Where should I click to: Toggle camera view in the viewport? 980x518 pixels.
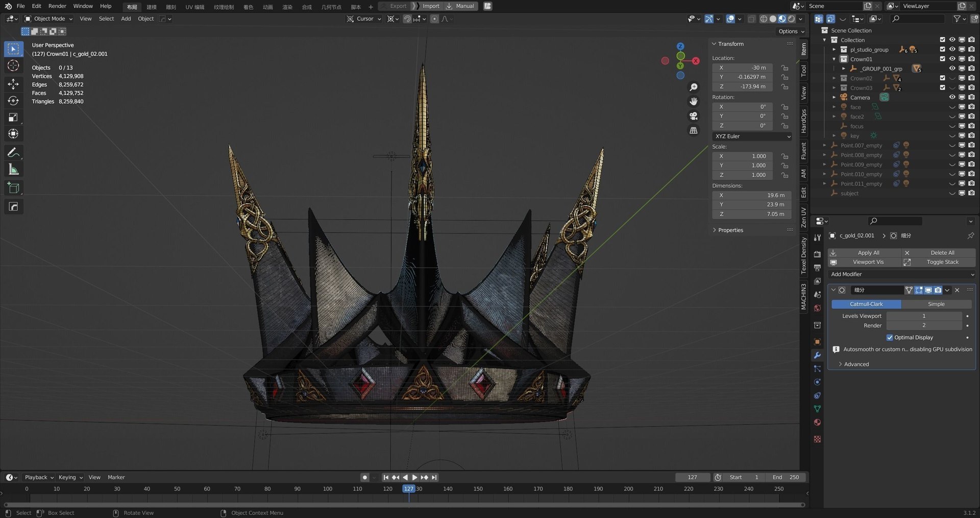(693, 116)
